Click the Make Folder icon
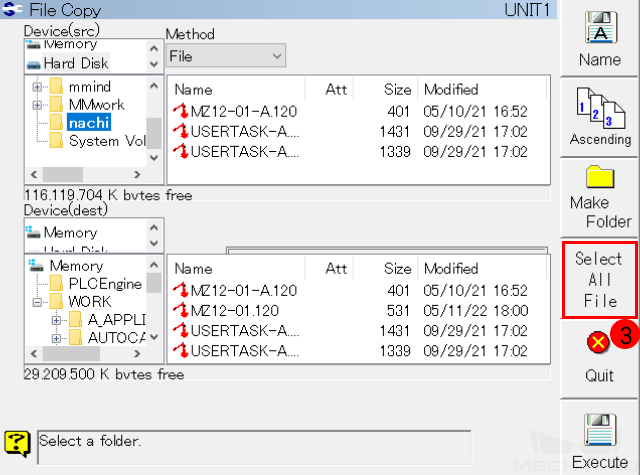640x475 pixels. [x=600, y=177]
